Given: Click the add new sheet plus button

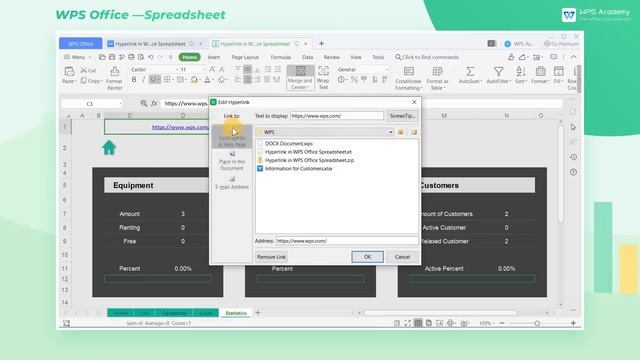Looking at the screenshot, I should [x=258, y=313].
